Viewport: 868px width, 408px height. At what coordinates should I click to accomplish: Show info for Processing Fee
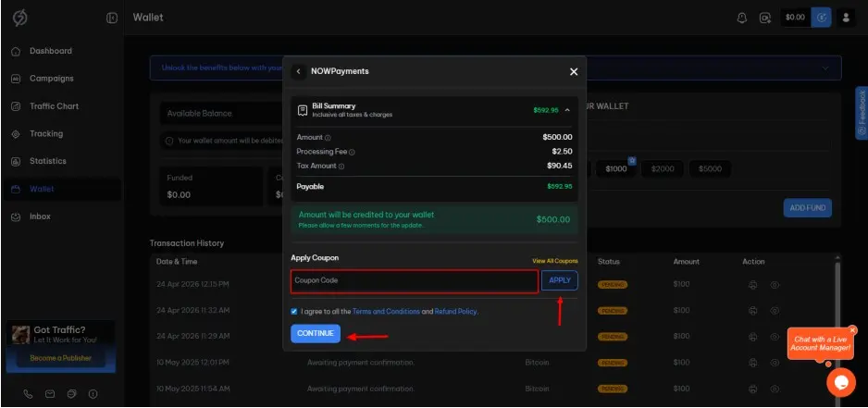point(352,153)
